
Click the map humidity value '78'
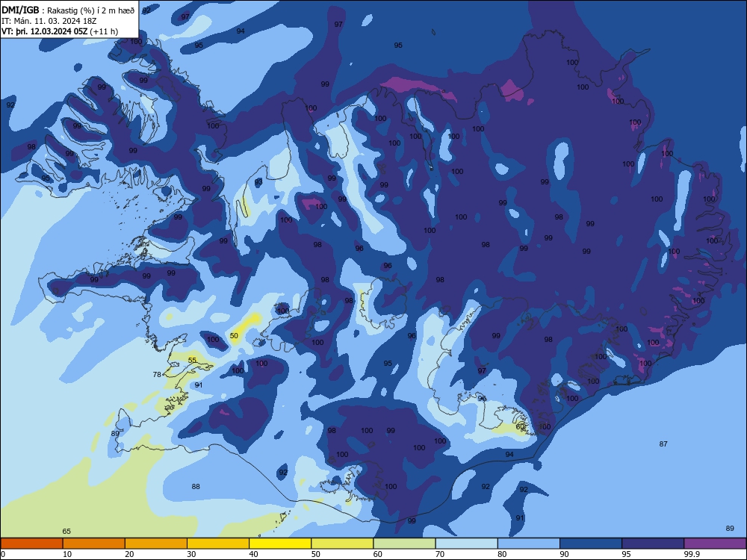click(x=157, y=375)
